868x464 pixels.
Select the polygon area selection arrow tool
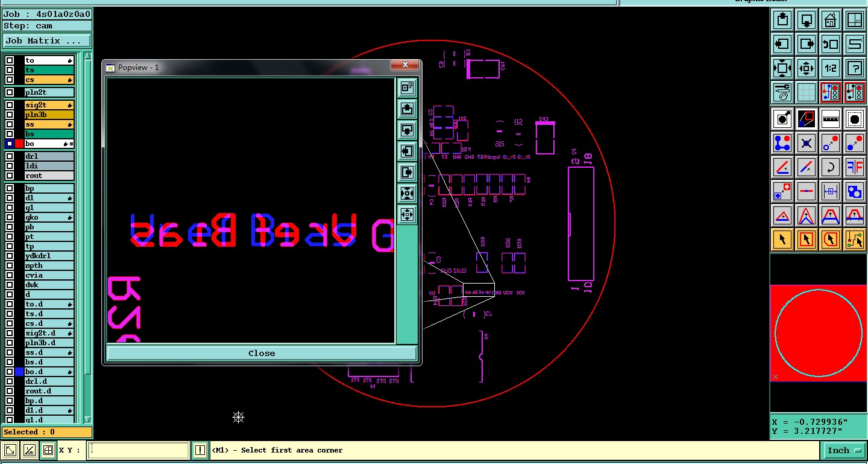pyautogui.click(x=831, y=240)
